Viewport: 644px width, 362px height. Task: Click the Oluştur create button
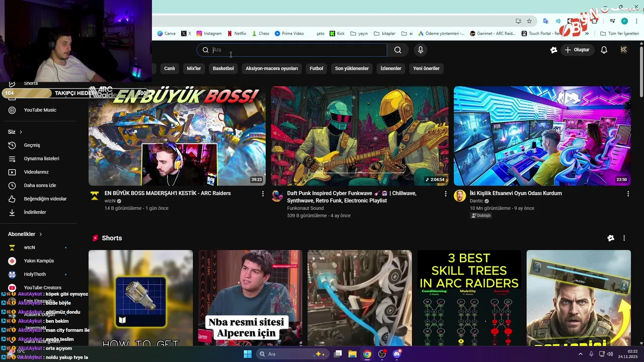tap(577, 50)
